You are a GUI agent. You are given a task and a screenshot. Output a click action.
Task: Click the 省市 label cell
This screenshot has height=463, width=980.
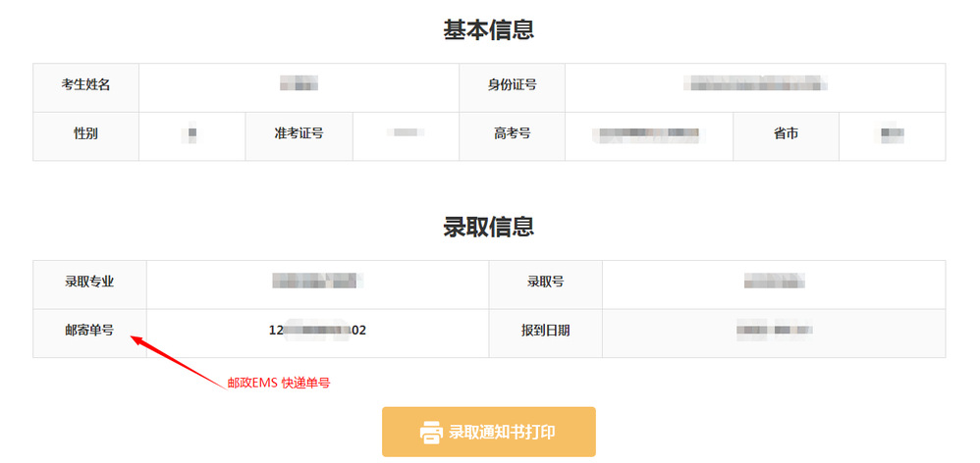click(x=786, y=132)
